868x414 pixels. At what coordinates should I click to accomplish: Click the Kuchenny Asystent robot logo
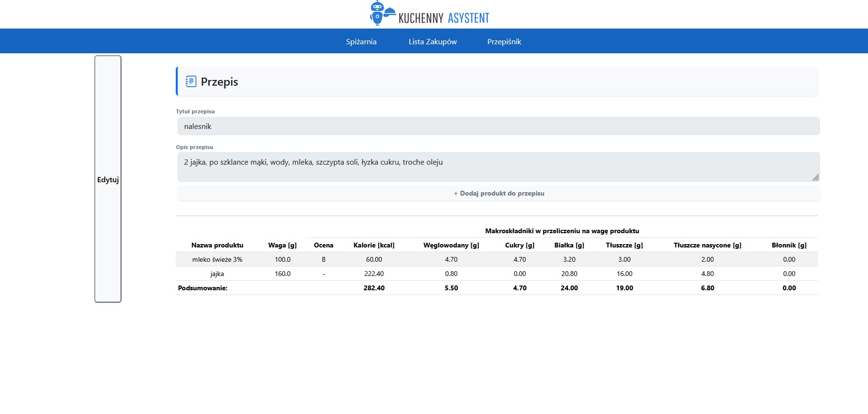pyautogui.click(x=383, y=13)
